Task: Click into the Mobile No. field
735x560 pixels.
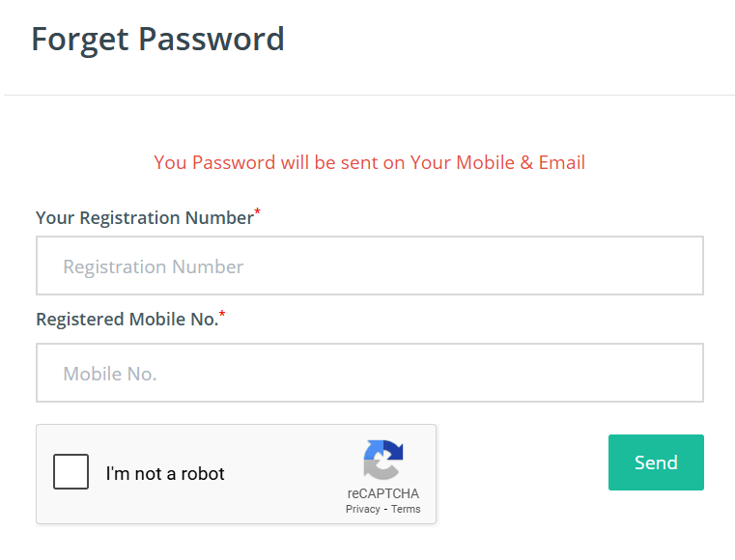Action: tap(369, 373)
